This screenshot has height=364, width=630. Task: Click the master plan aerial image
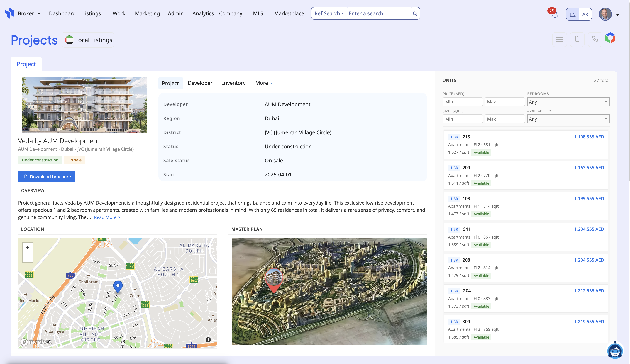point(329,291)
